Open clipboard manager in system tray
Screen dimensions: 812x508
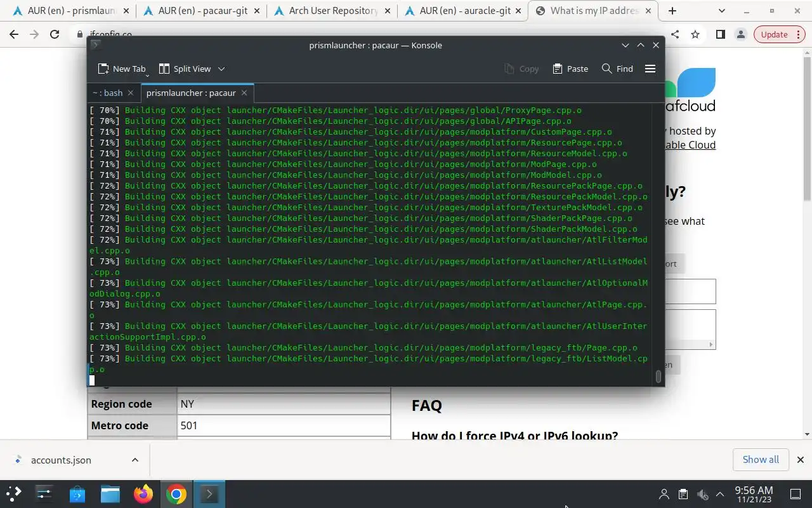click(683, 494)
